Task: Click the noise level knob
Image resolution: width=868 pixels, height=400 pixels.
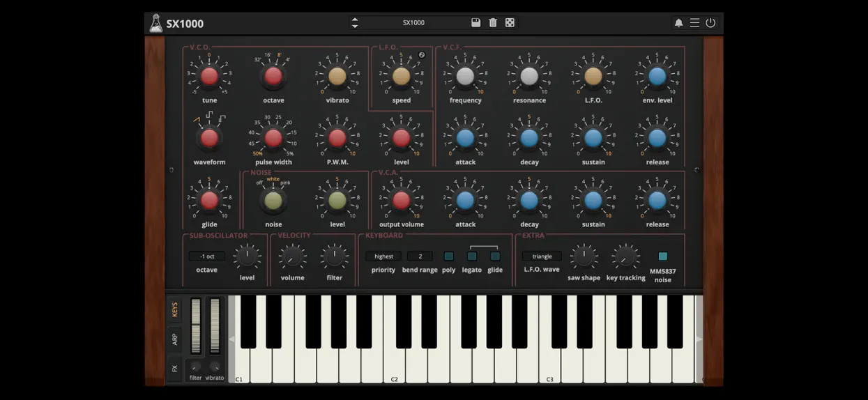Action: 337,201
